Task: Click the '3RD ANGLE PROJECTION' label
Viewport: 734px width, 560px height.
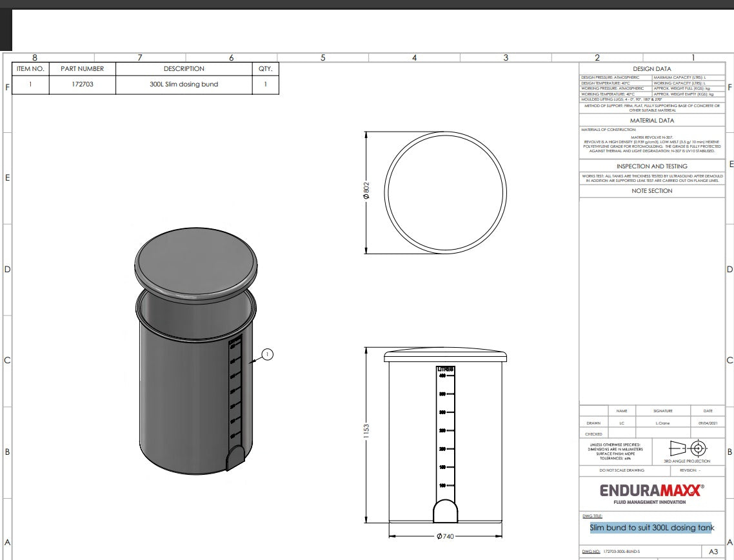Action: (687, 461)
